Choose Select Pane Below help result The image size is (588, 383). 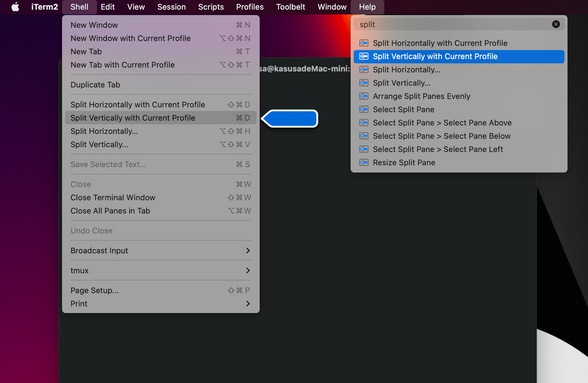click(442, 136)
